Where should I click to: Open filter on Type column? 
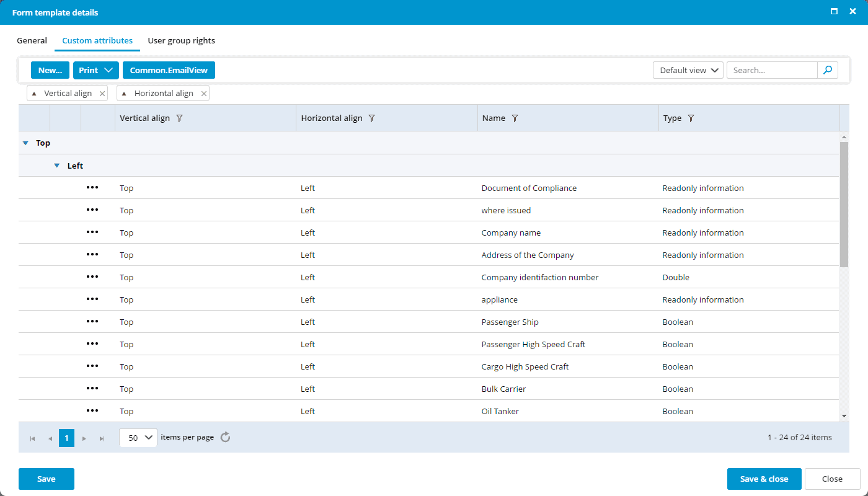[x=691, y=118]
